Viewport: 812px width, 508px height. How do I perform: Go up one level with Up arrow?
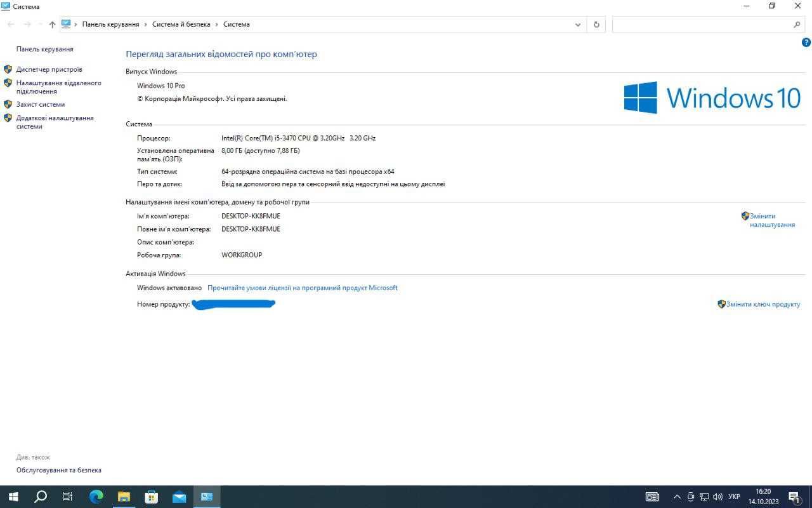(52, 24)
